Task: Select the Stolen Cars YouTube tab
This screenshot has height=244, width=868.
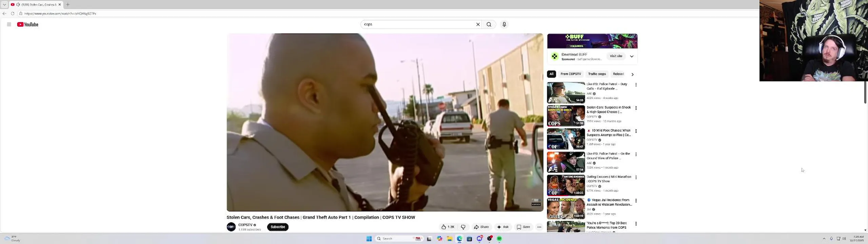Action: tap(36, 4)
